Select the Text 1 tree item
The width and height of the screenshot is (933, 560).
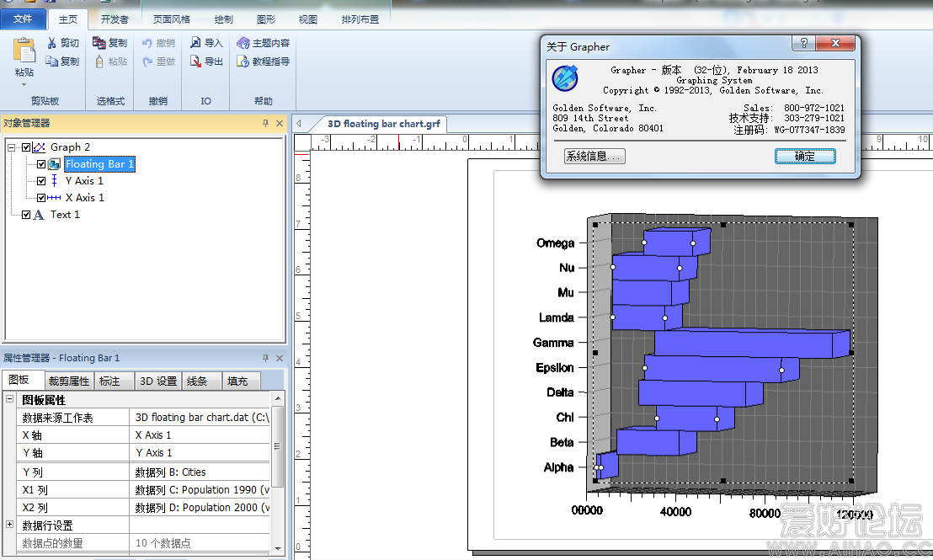[65, 215]
